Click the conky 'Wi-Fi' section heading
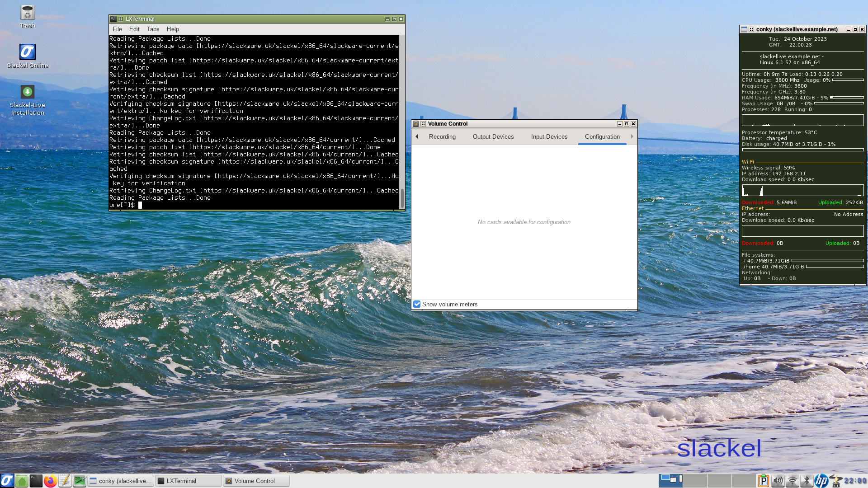This screenshot has width=868, height=488. 748,162
